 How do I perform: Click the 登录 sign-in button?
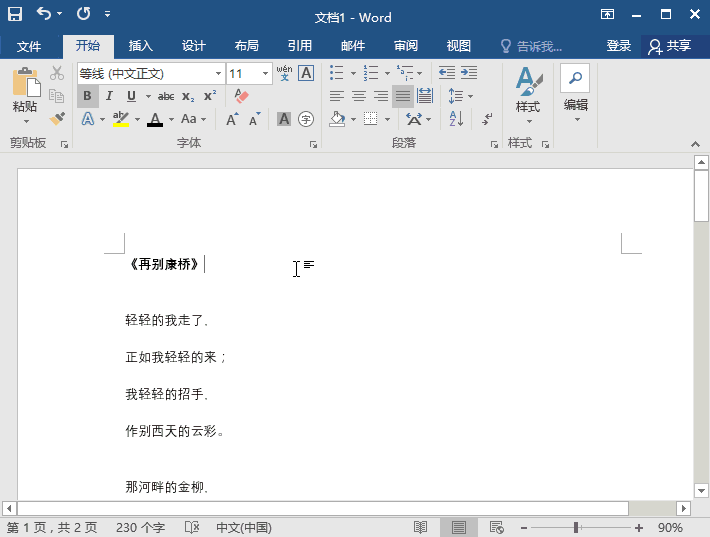click(619, 46)
